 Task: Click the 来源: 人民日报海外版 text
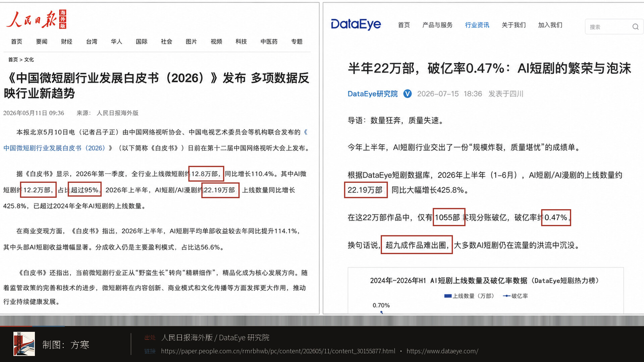[x=107, y=113]
